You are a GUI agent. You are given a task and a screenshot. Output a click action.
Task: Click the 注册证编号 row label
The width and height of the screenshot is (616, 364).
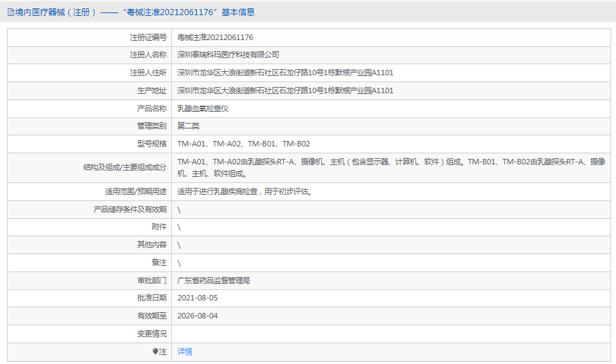point(148,37)
